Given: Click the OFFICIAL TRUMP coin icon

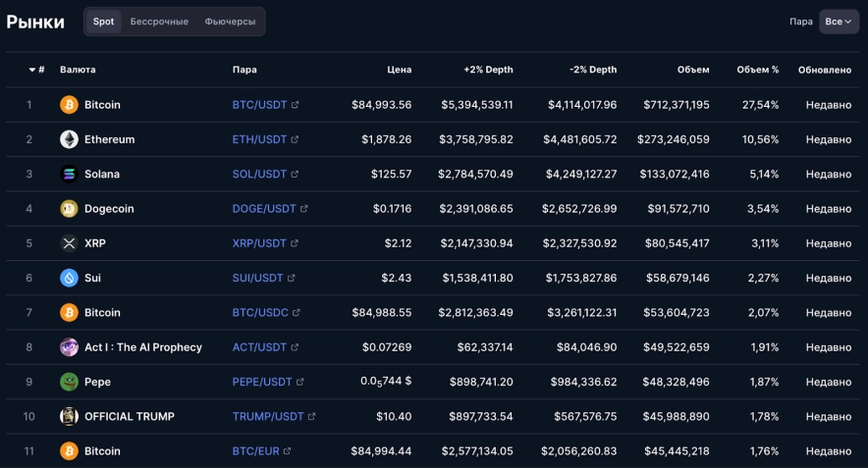Looking at the screenshot, I should pyautogui.click(x=69, y=416).
